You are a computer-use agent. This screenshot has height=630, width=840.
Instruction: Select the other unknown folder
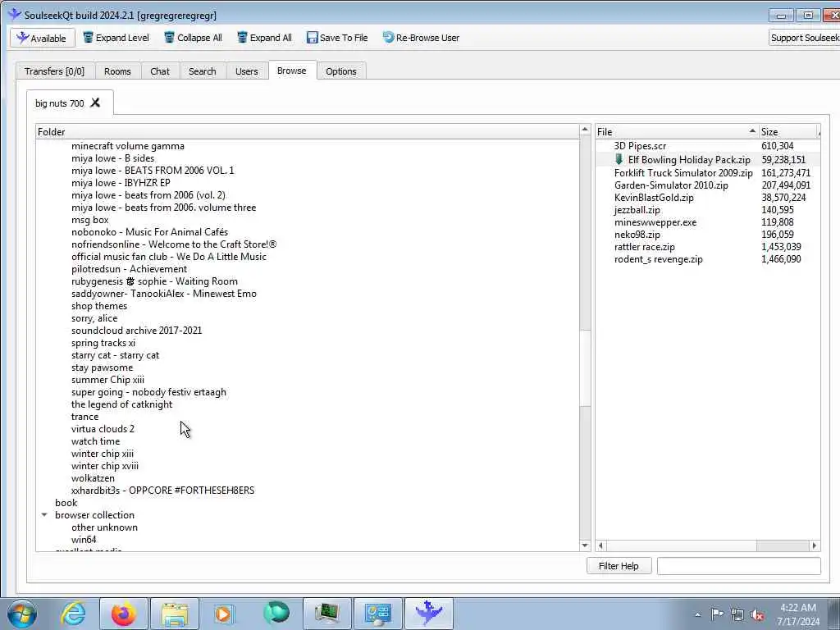(104, 527)
